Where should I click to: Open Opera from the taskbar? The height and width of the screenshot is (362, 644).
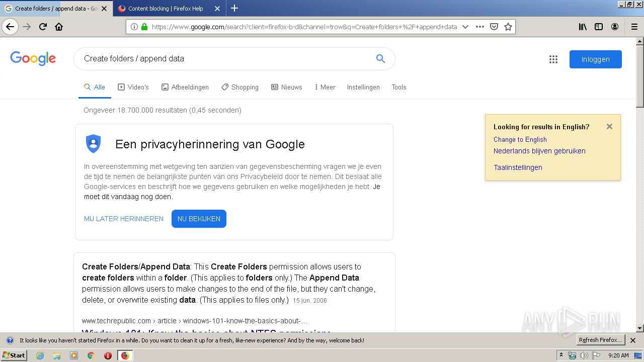[108, 355]
